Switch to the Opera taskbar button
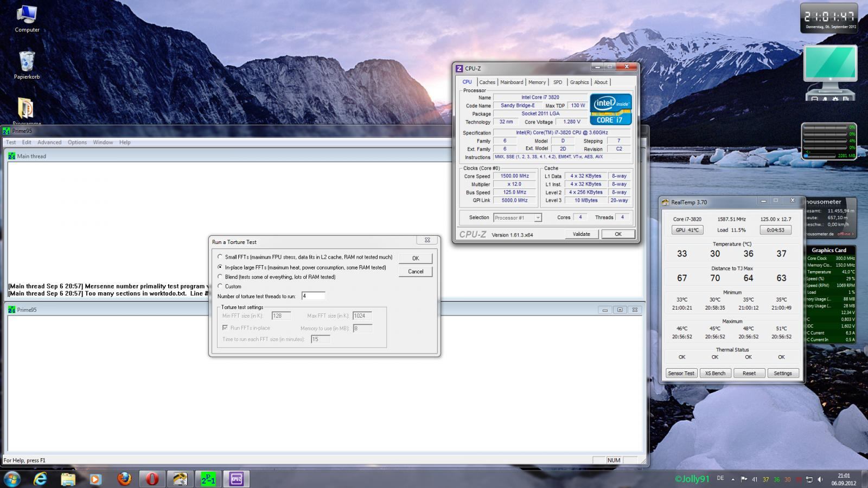Viewport: 868px width, 488px height. (x=152, y=479)
